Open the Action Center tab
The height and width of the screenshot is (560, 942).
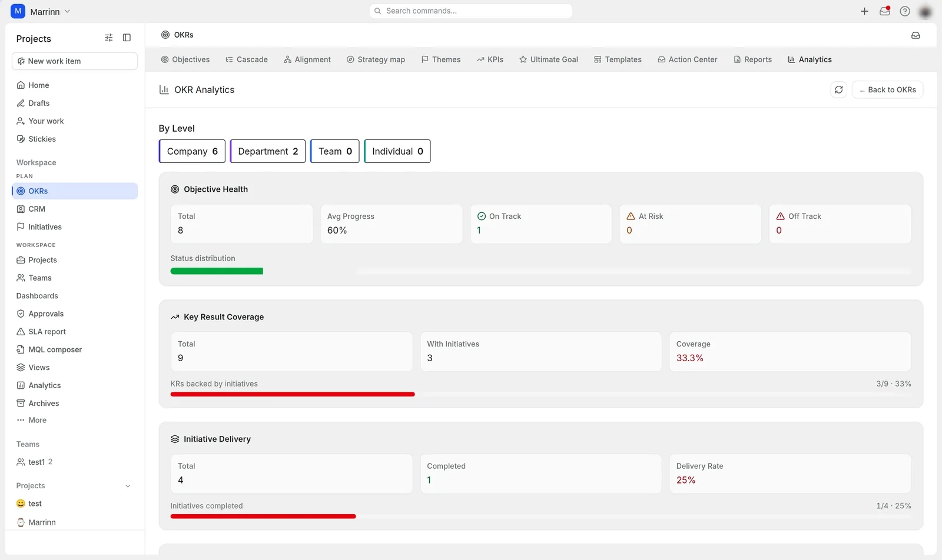(x=688, y=59)
